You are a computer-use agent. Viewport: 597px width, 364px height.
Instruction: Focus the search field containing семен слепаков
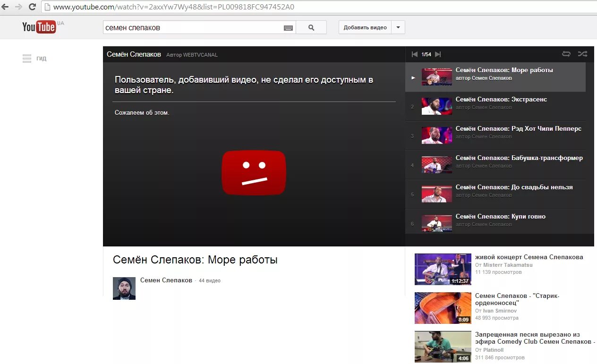pos(194,27)
